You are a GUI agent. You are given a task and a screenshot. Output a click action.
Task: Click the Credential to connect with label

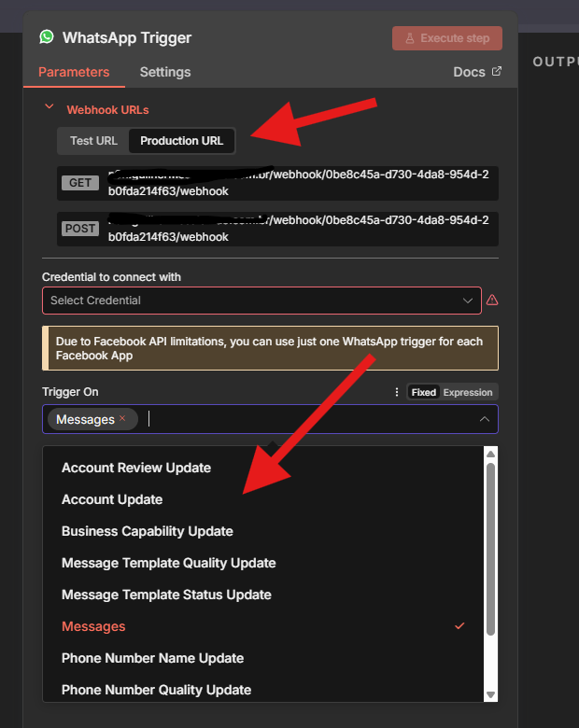111,277
